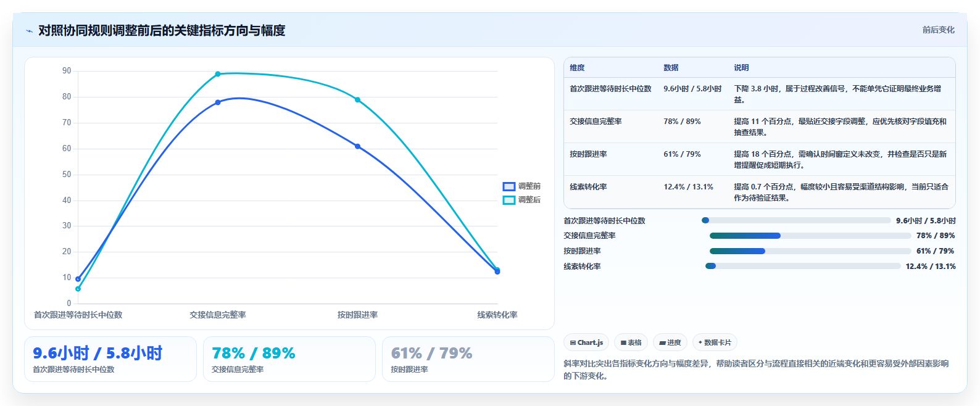Click the note starting 提高 11 个百分点
The image size is (980, 406).
[x=840, y=127]
